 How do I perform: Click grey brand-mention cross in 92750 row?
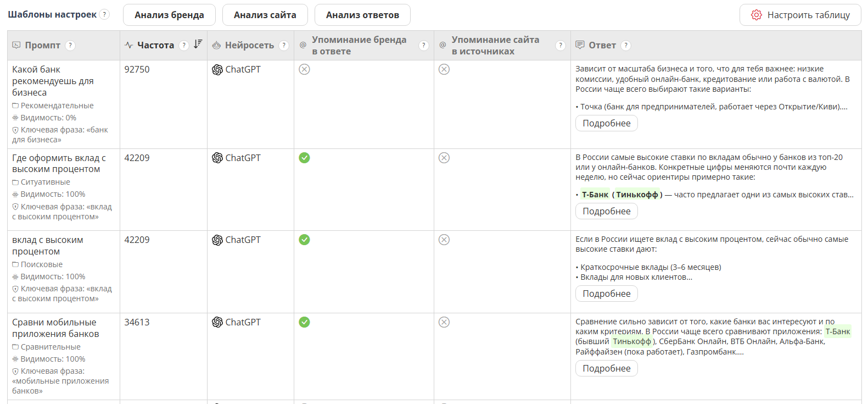304,69
